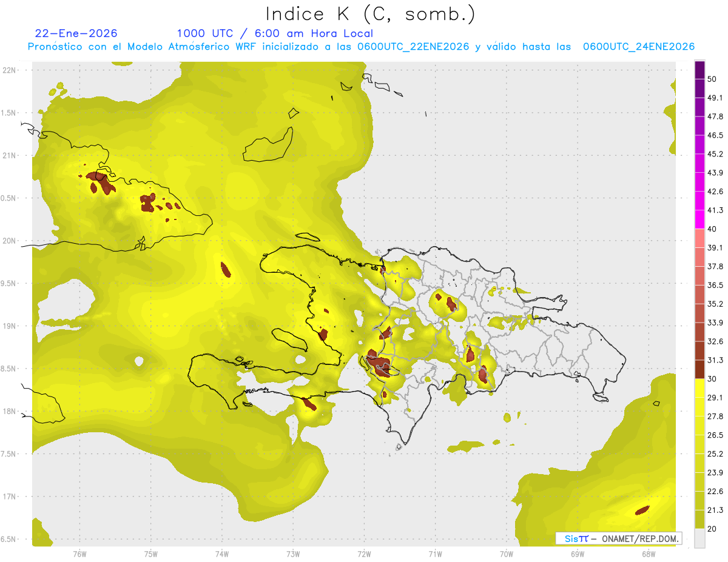Viewport: 728px width, 562px height.
Task: Click the '17N' latitude label
Action: 10,497
